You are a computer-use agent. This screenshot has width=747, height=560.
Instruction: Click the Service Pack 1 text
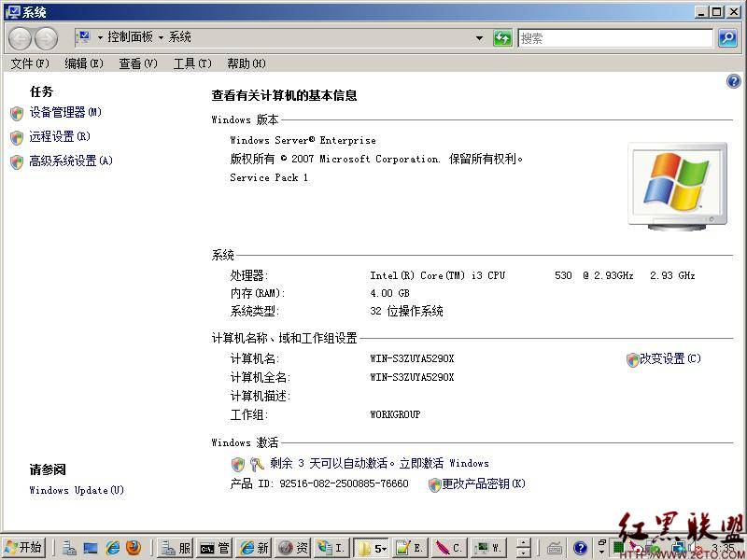pos(269,177)
